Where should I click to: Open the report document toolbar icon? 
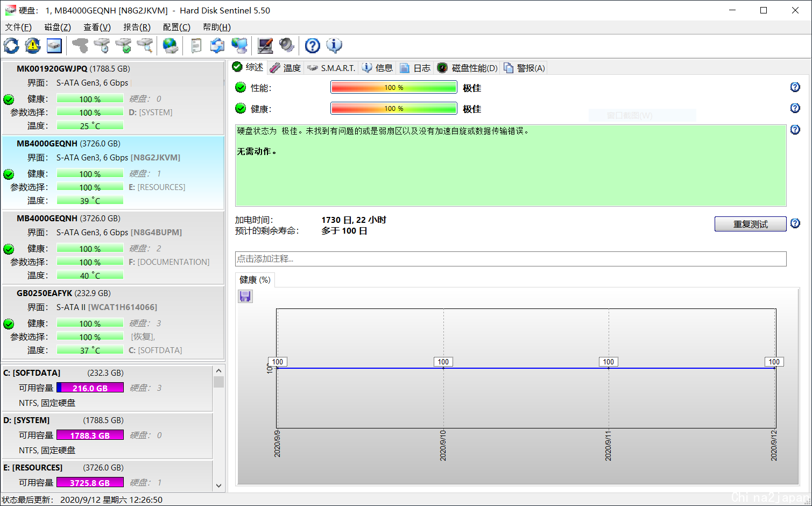[196, 46]
